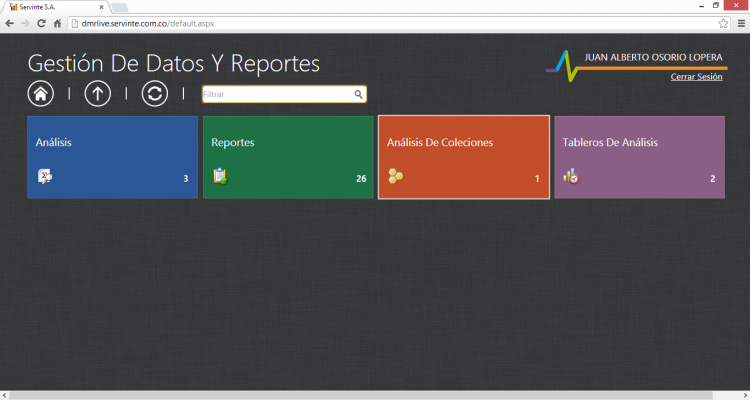The image size is (750, 400).
Task: Click the up arrow navigation icon
Action: point(97,94)
